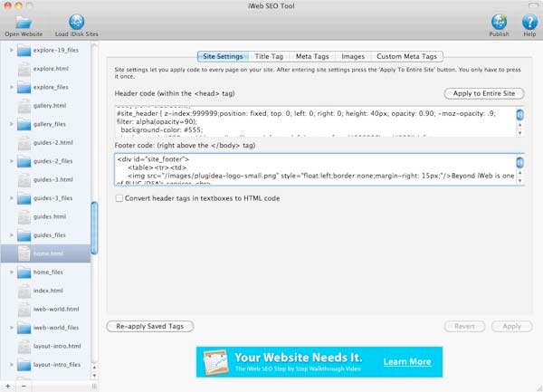Click header code scroll up arrow
This screenshot has height=392, width=543.
pos(519,125)
